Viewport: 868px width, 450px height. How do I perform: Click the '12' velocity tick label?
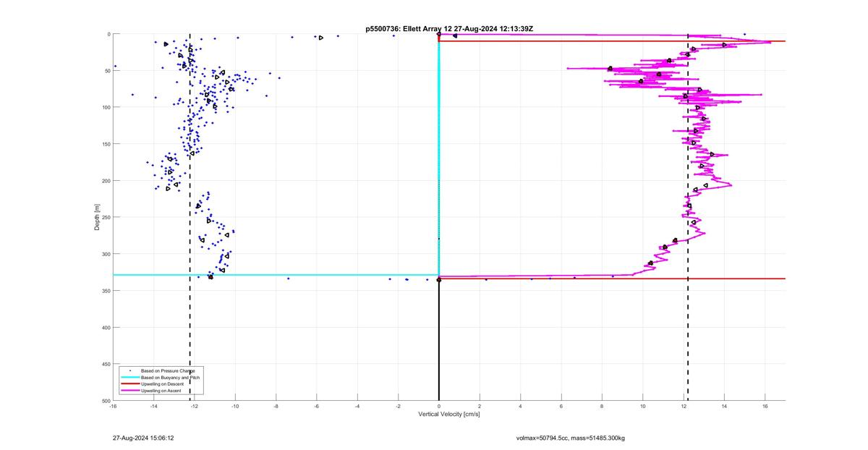[x=684, y=407]
